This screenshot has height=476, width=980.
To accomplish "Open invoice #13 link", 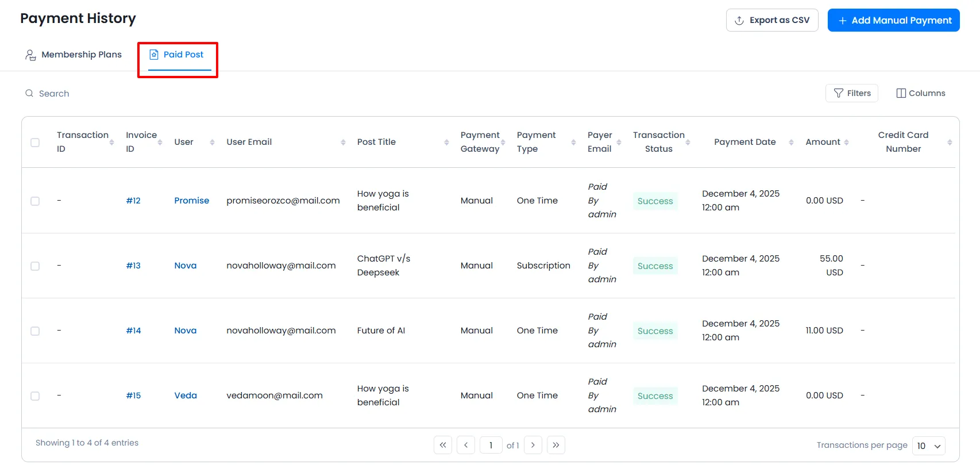I will pos(133,266).
